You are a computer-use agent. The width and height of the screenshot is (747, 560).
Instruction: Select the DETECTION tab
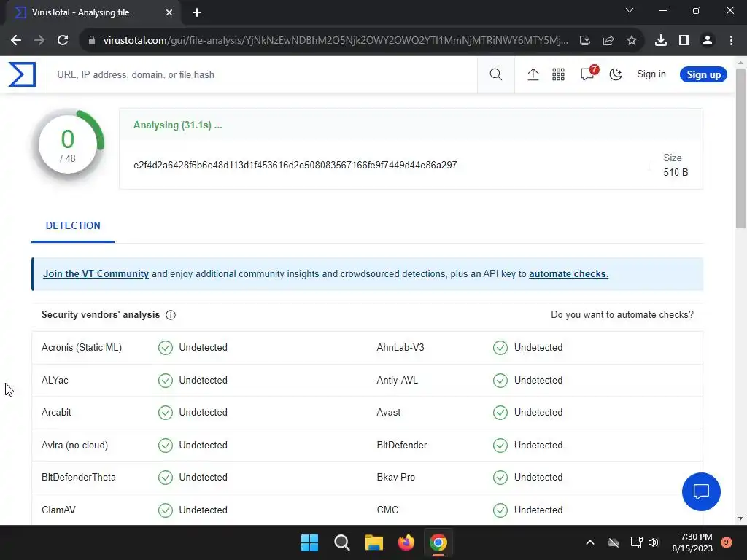(73, 226)
